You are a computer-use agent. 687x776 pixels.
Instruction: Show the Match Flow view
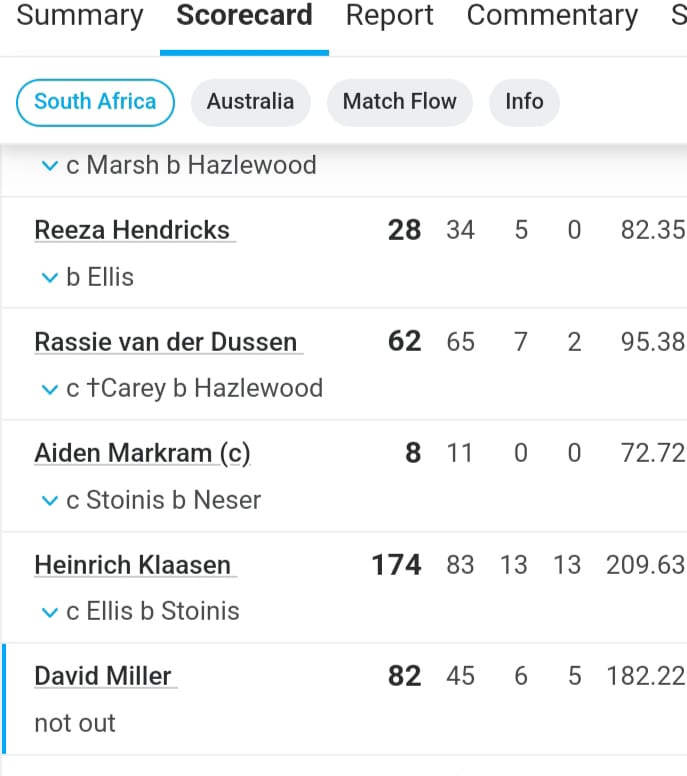[x=399, y=102]
